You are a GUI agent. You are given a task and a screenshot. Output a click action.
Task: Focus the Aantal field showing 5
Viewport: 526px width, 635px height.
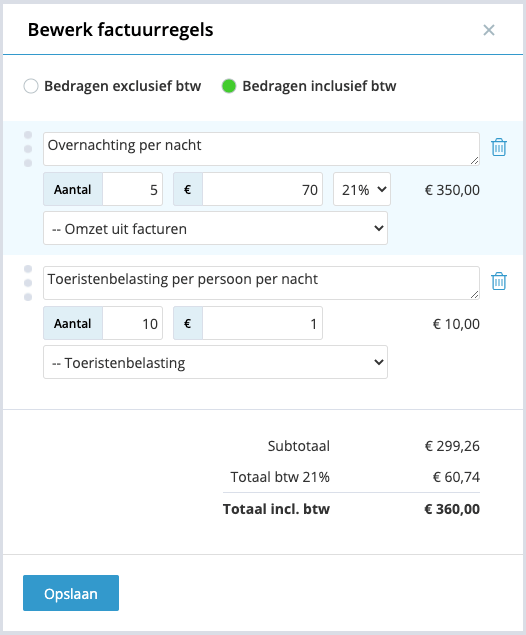[x=132, y=189]
